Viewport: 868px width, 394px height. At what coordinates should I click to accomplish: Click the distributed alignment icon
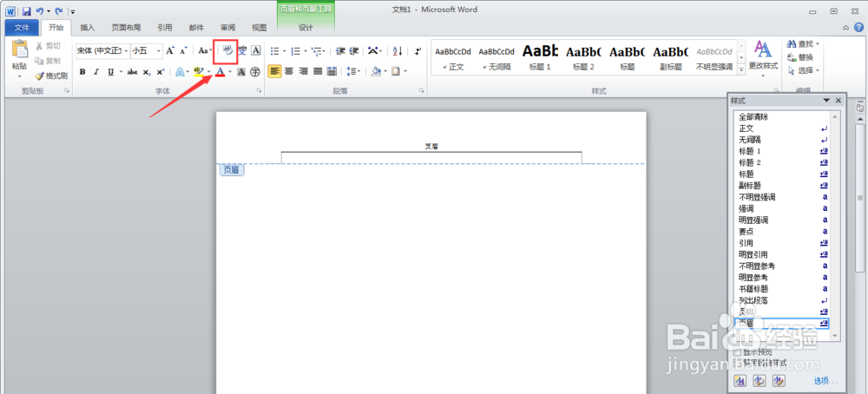(332, 71)
